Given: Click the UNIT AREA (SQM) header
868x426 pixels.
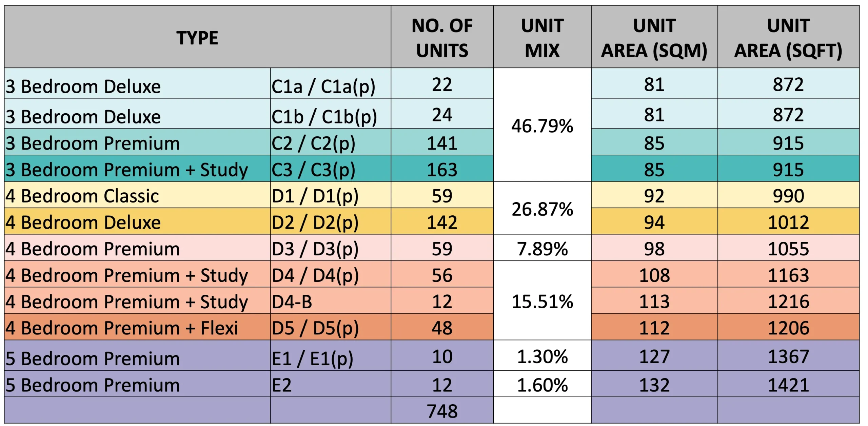Looking at the screenshot, I should (654, 38).
